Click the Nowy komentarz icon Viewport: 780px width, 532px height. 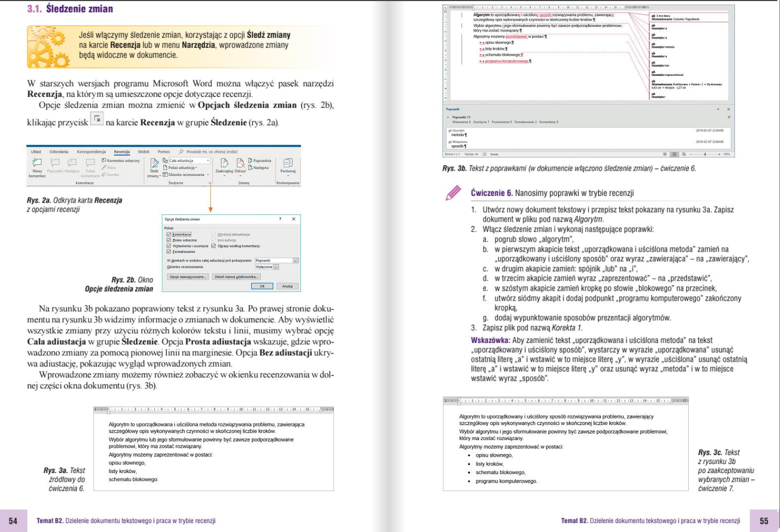37,163
